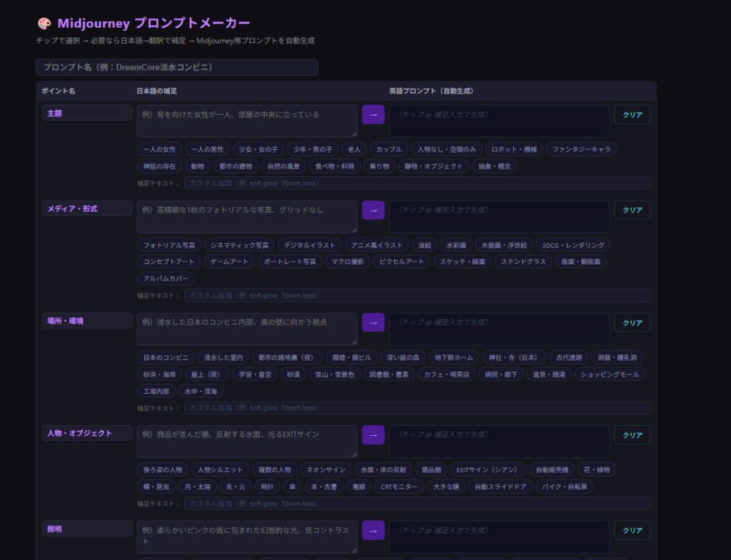Clear the 主題 English prompt with クリア
The height and width of the screenshot is (560, 731).
[x=632, y=115]
